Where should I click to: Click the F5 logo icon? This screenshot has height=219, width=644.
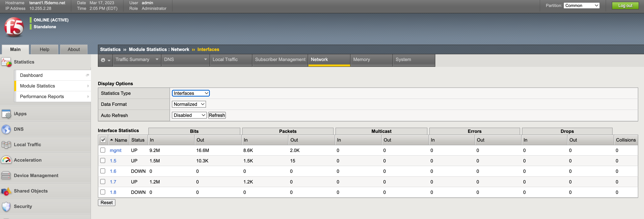(14, 27)
